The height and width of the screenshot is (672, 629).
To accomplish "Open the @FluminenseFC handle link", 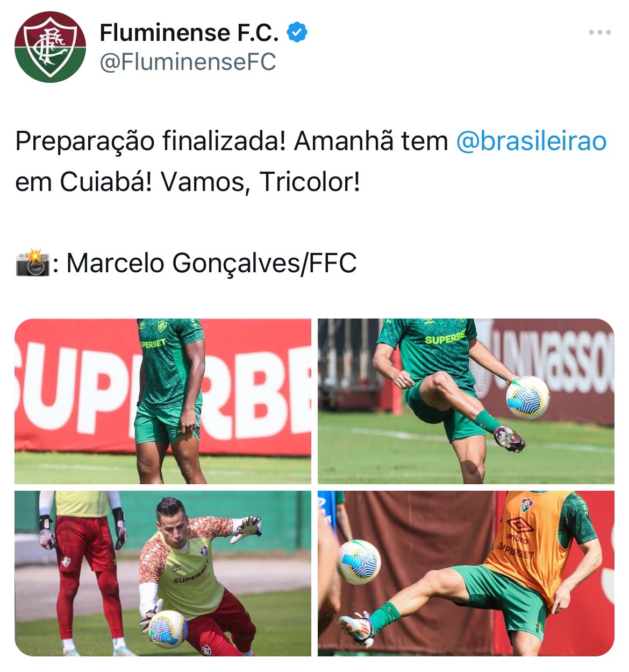I will pyautogui.click(x=188, y=62).
